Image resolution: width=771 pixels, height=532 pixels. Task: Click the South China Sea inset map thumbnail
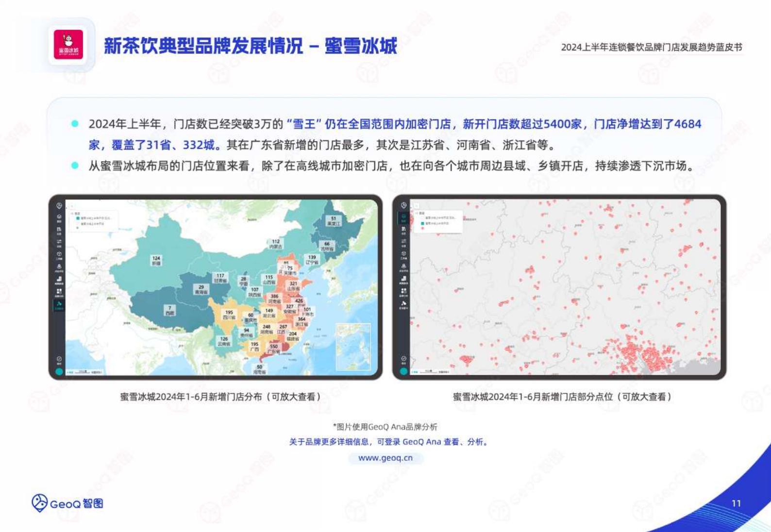[353, 348]
